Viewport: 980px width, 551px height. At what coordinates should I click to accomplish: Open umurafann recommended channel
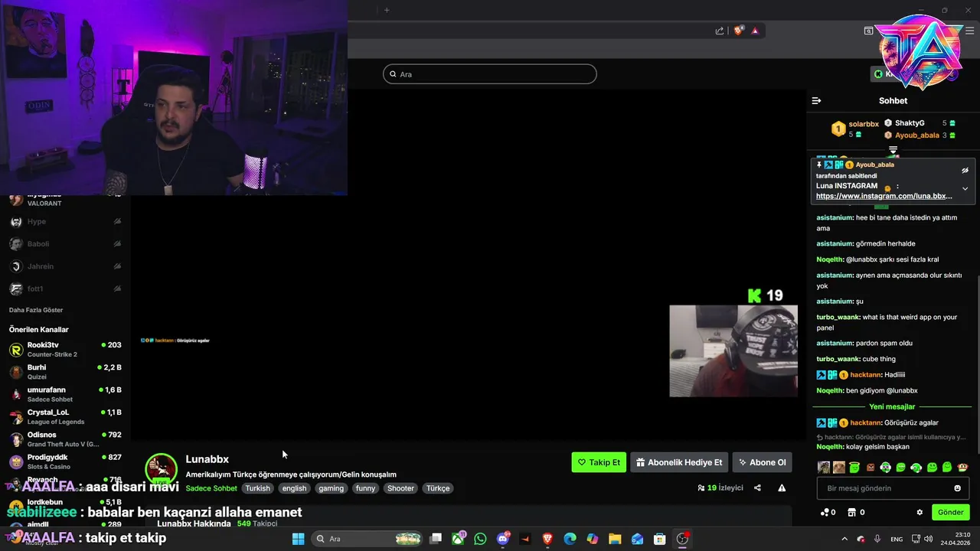pyautogui.click(x=65, y=394)
